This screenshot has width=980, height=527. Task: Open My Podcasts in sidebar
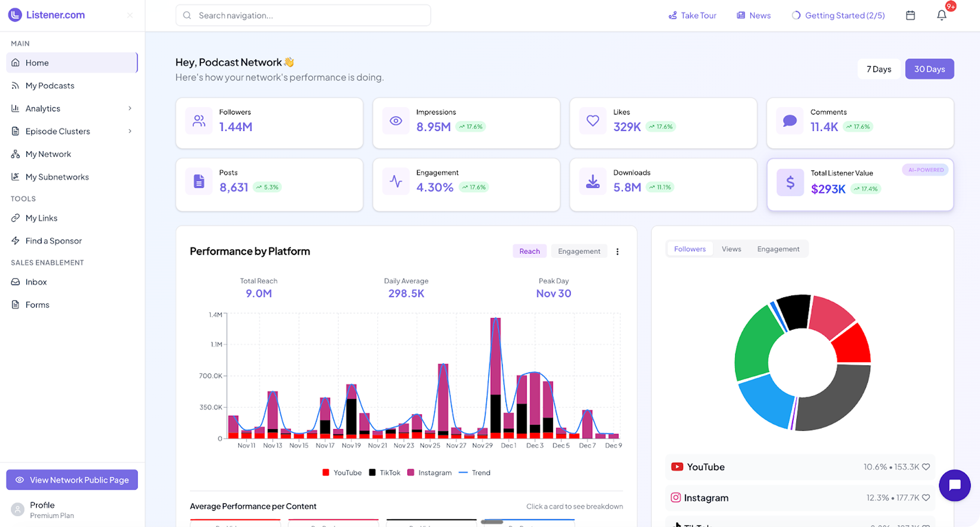coord(50,86)
